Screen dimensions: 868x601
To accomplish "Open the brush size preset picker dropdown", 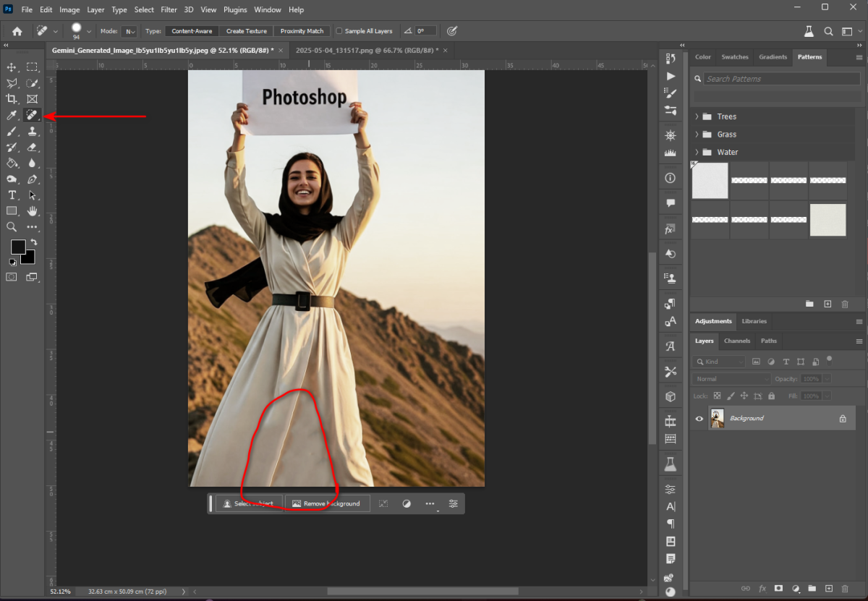I will [x=89, y=31].
